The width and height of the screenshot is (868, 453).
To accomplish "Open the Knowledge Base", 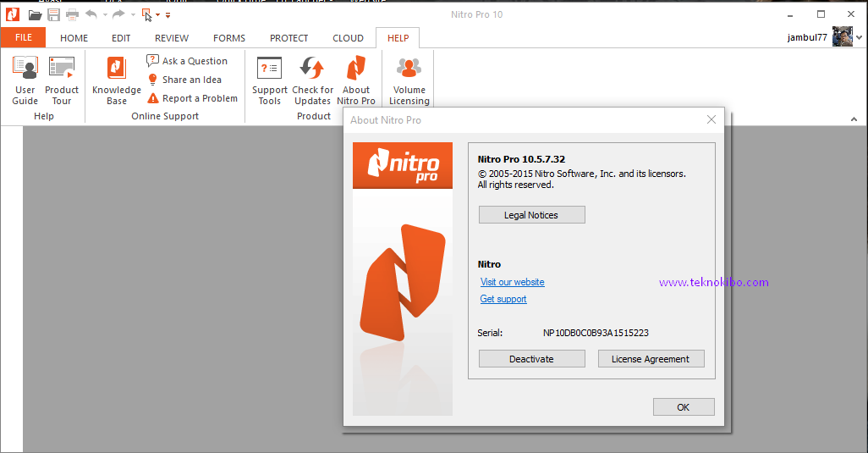I will [x=116, y=80].
